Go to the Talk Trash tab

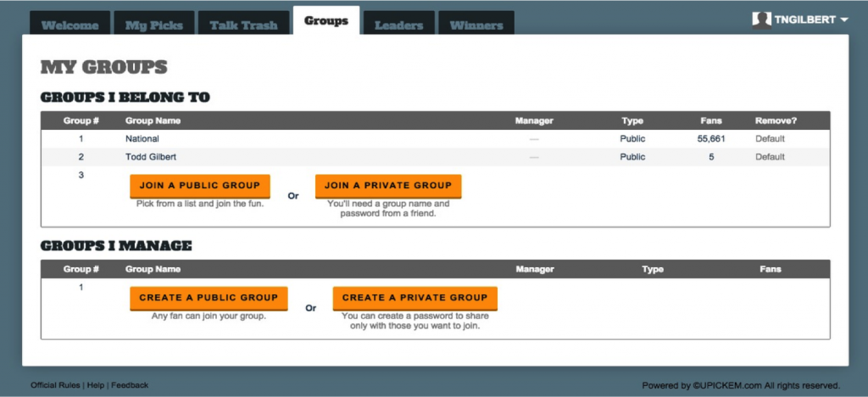(x=243, y=25)
